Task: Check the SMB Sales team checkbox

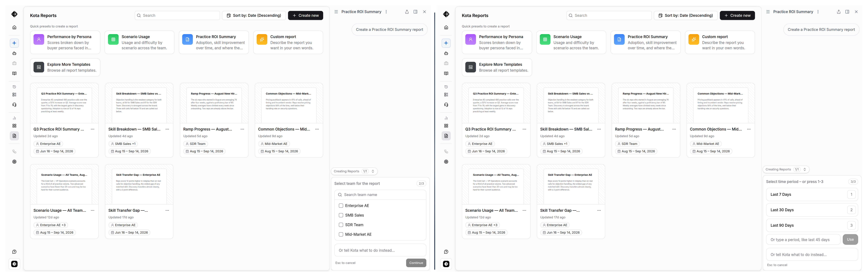Action: [341, 215]
